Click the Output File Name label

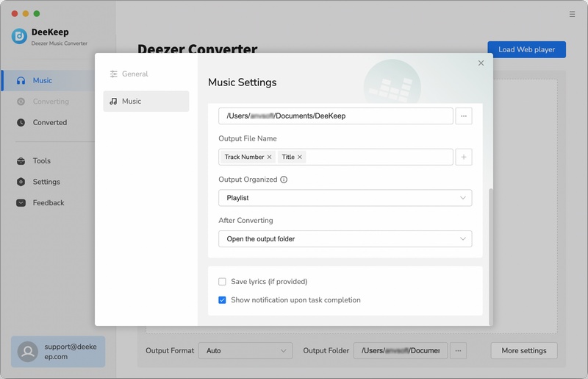click(x=248, y=138)
